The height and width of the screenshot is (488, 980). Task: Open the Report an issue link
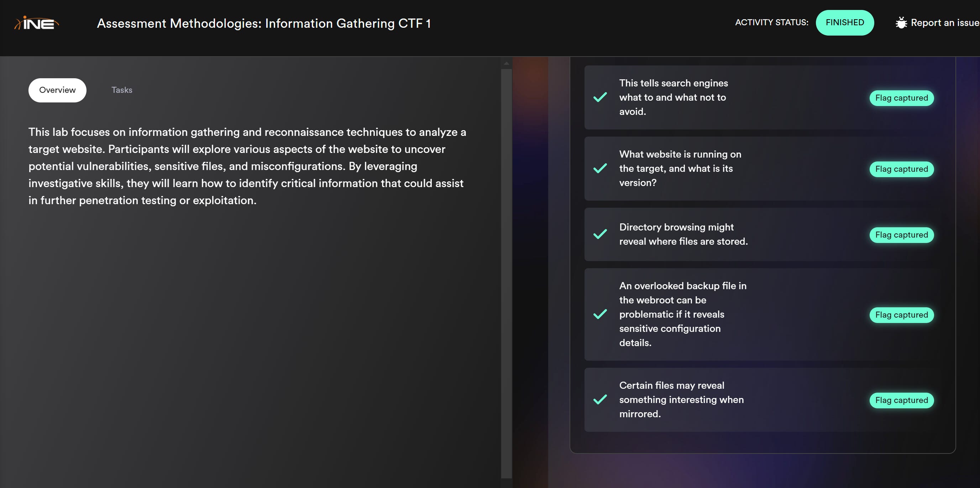pos(944,23)
